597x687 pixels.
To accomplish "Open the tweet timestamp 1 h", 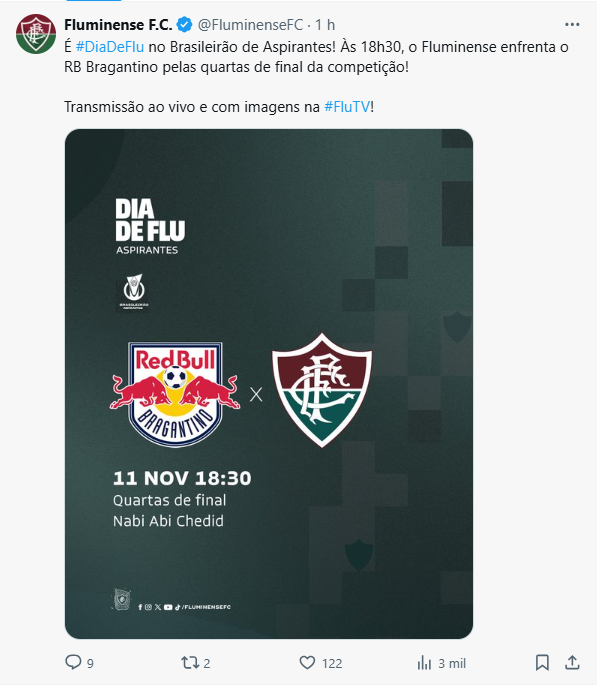I will tap(325, 25).
